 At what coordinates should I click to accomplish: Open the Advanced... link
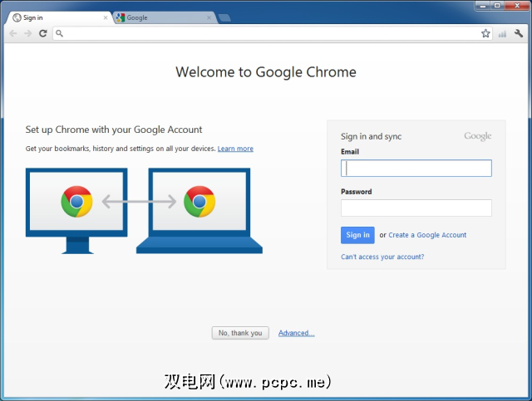(296, 333)
